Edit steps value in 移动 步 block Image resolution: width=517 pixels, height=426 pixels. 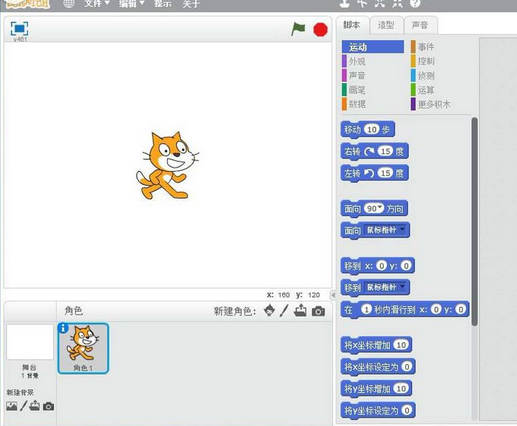372,129
